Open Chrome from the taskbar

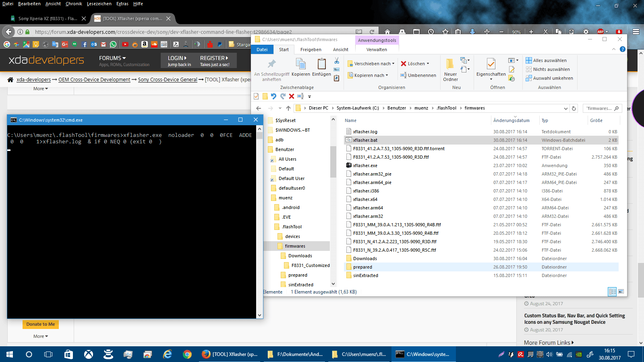(187, 354)
